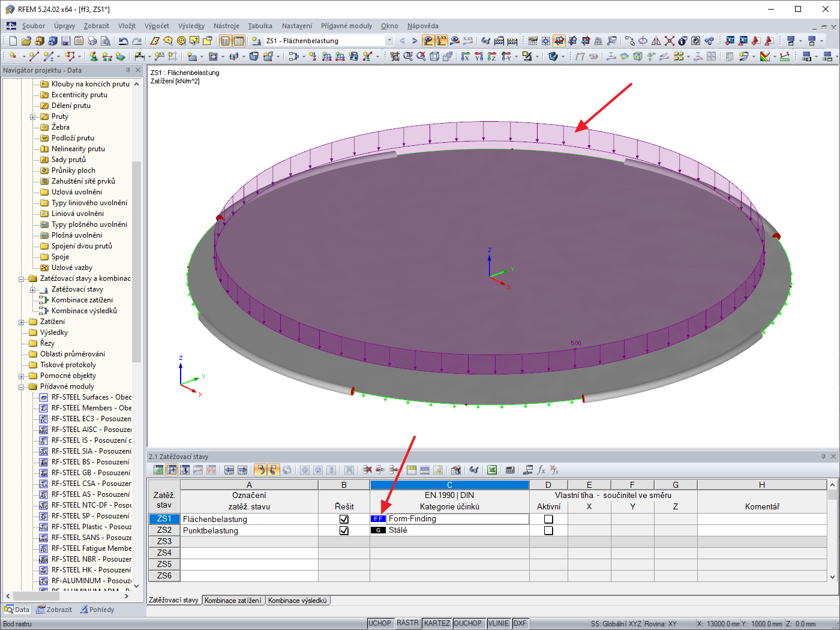The height and width of the screenshot is (630, 840).
Task: Go to the previous load case arrow
Action: [x=402, y=41]
